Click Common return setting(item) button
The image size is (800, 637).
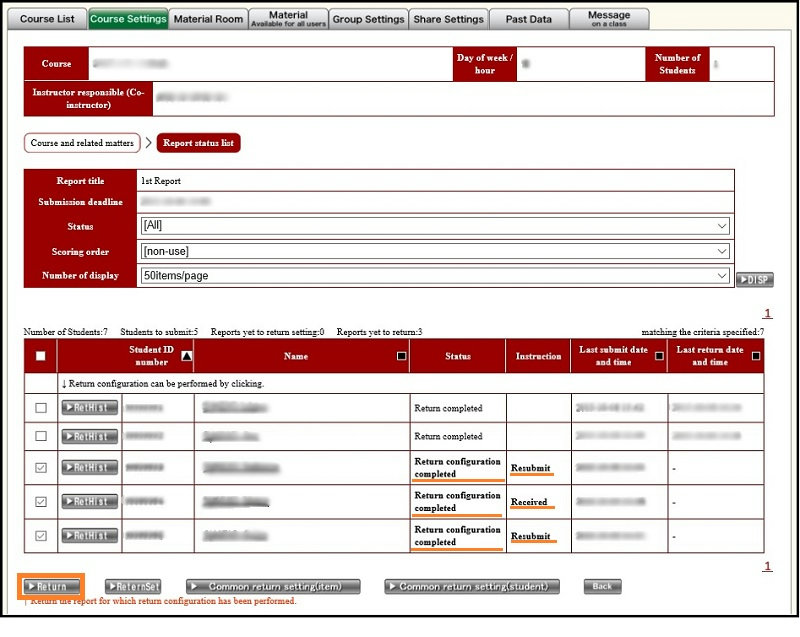[x=273, y=587]
